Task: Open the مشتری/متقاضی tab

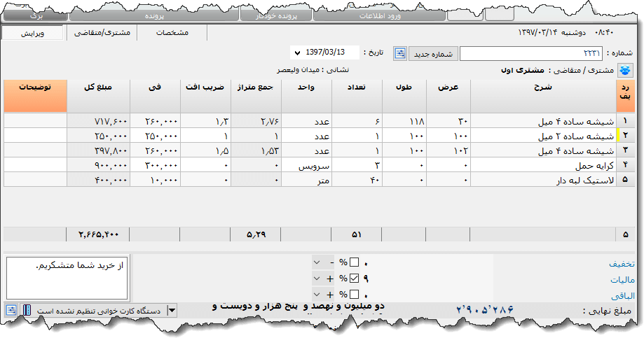Action: (100, 33)
